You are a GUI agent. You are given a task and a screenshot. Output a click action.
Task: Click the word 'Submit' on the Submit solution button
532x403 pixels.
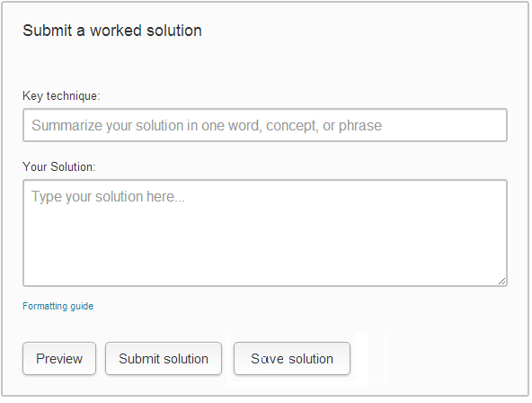pyautogui.click(x=139, y=359)
